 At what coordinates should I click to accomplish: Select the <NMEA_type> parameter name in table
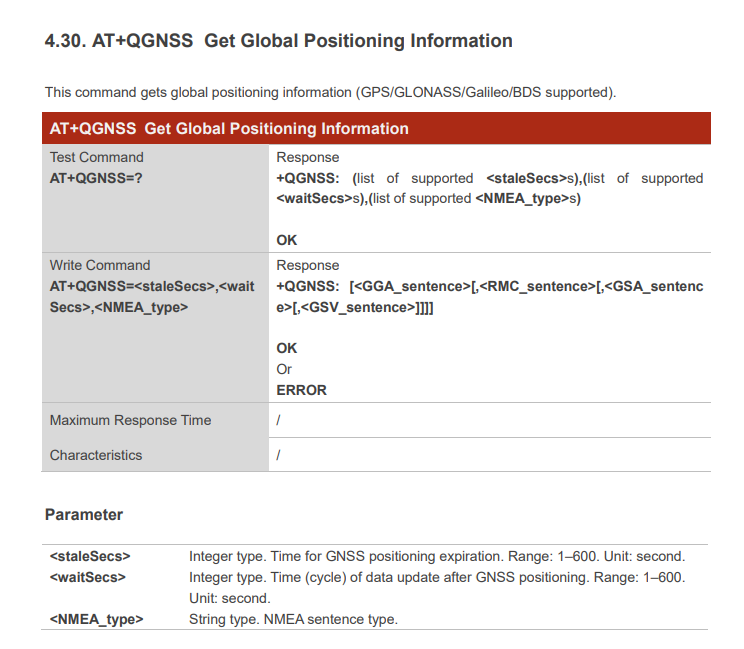pyautogui.click(x=96, y=619)
